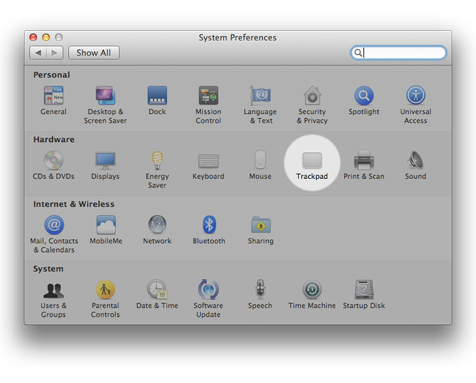Go forward with the right arrow button

coord(55,53)
